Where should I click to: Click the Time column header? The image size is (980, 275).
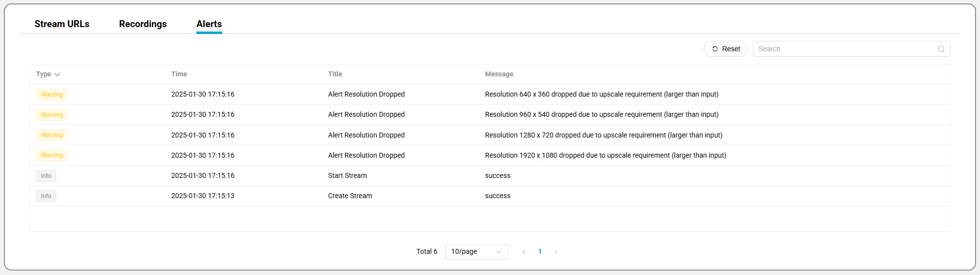coord(179,74)
